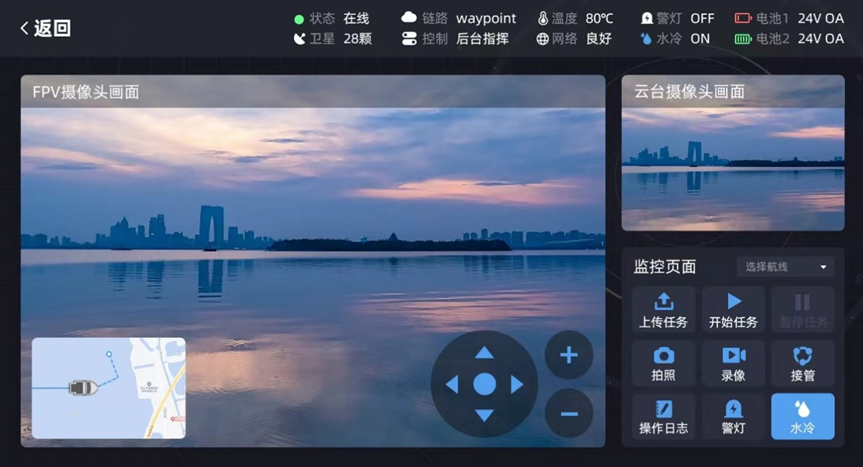Start video recording with 录像 button

pyautogui.click(x=733, y=363)
